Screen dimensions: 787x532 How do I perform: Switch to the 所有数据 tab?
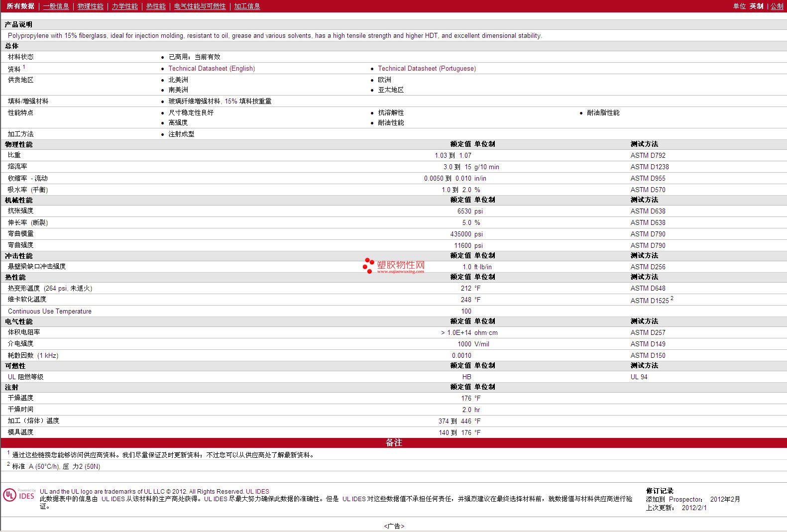(x=20, y=6)
